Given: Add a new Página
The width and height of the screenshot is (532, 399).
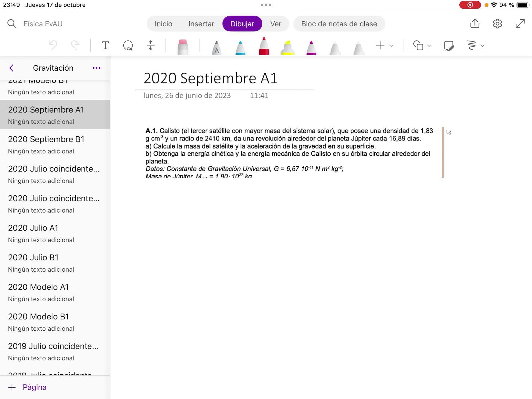Looking at the screenshot, I should (27, 387).
